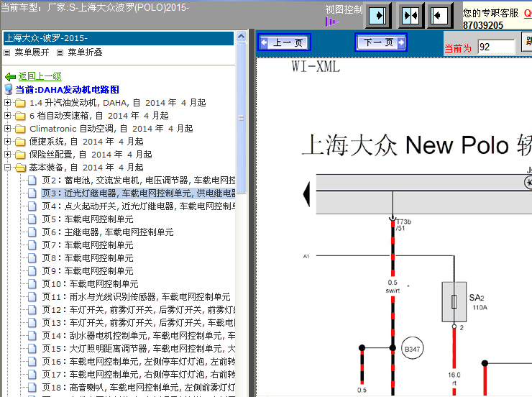The width and height of the screenshot is (532, 397).
Task: Click black left triangle on diagram edge
Action: [x=306, y=194]
